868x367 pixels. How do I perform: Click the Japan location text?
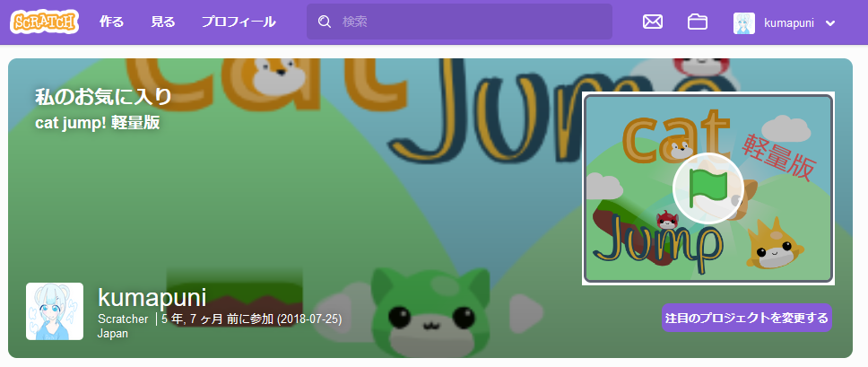112,333
